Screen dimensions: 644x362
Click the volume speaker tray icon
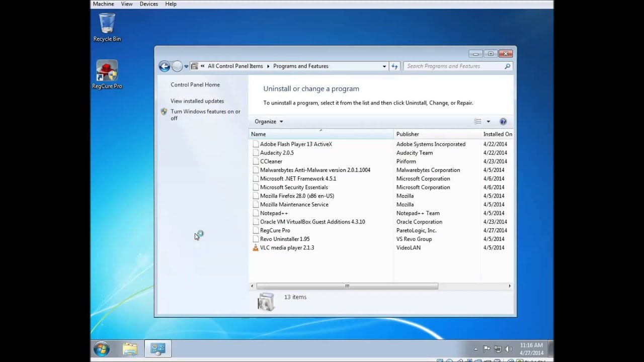(x=508, y=349)
